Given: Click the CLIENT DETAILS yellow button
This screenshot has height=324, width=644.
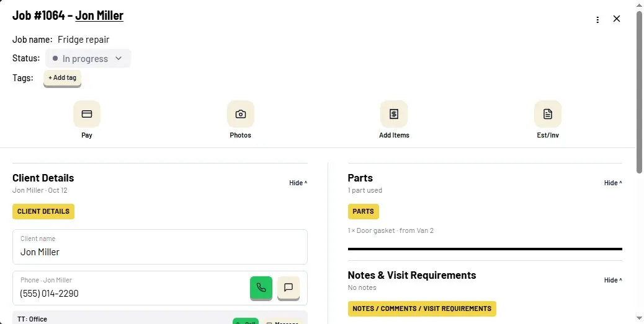Looking at the screenshot, I should [x=43, y=211].
